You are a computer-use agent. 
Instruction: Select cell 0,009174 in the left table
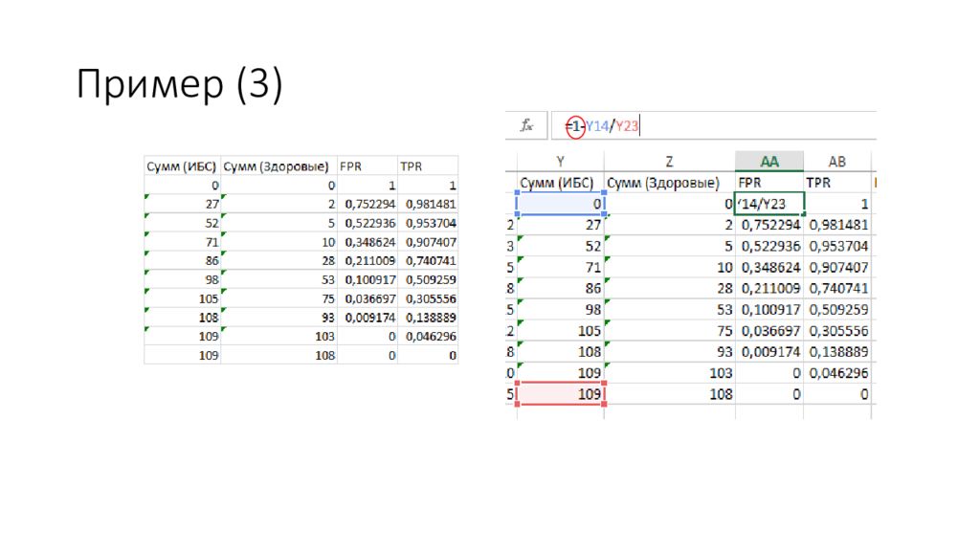(368, 318)
